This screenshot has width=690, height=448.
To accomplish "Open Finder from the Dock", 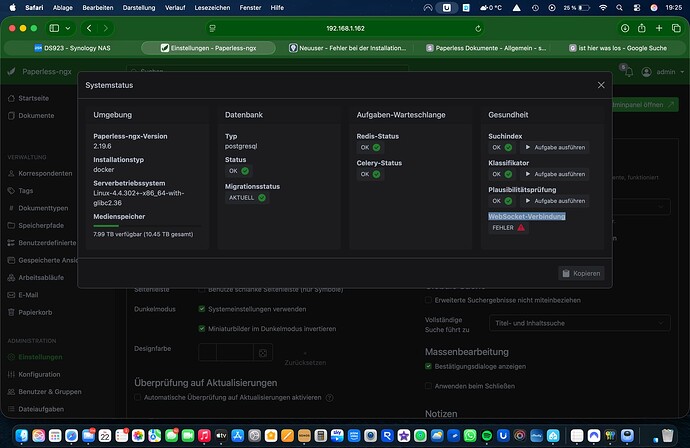I will 22,436.
